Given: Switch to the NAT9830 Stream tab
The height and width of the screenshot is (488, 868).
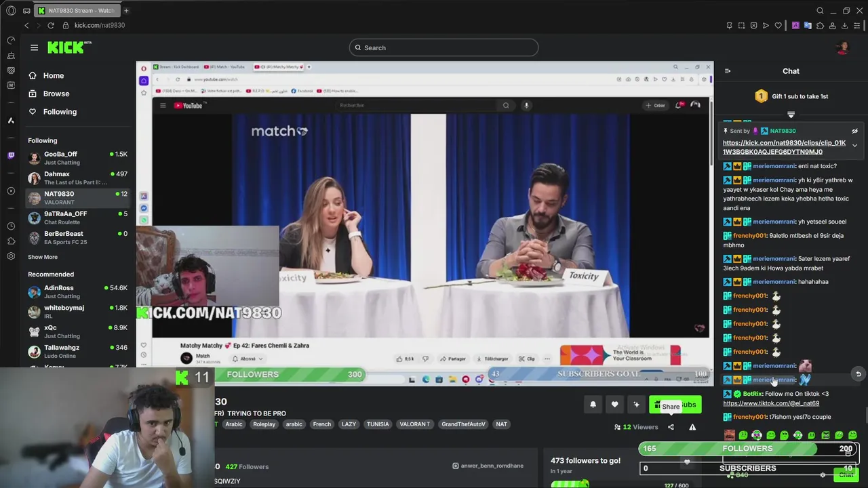Looking at the screenshot, I should [x=77, y=10].
